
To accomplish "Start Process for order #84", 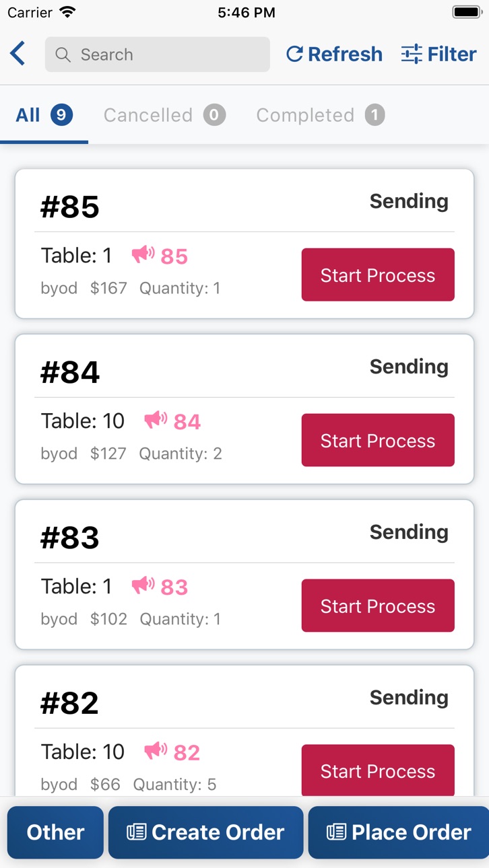I will [x=378, y=440].
